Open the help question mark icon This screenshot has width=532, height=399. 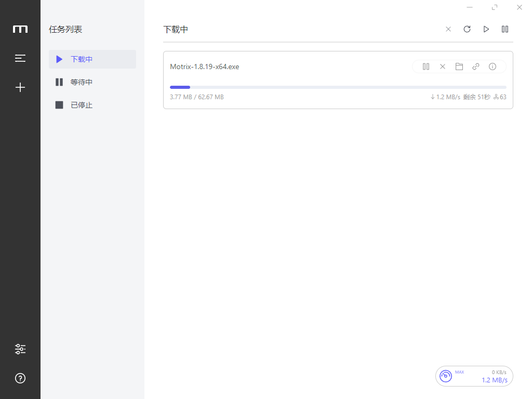(20, 378)
